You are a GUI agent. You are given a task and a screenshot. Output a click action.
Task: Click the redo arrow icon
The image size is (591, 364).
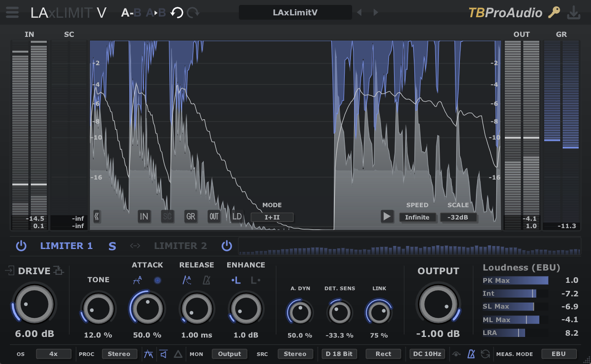click(193, 13)
